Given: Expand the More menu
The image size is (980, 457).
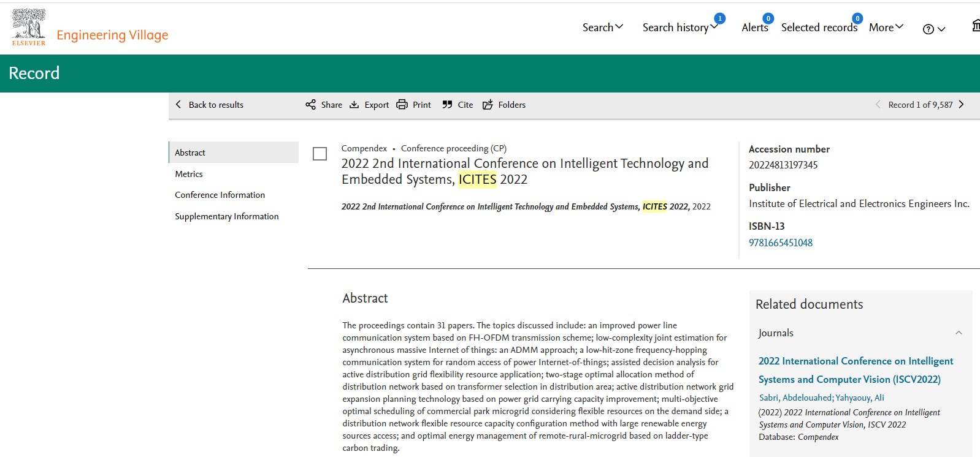Looking at the screenshot, I should (886, 28).
